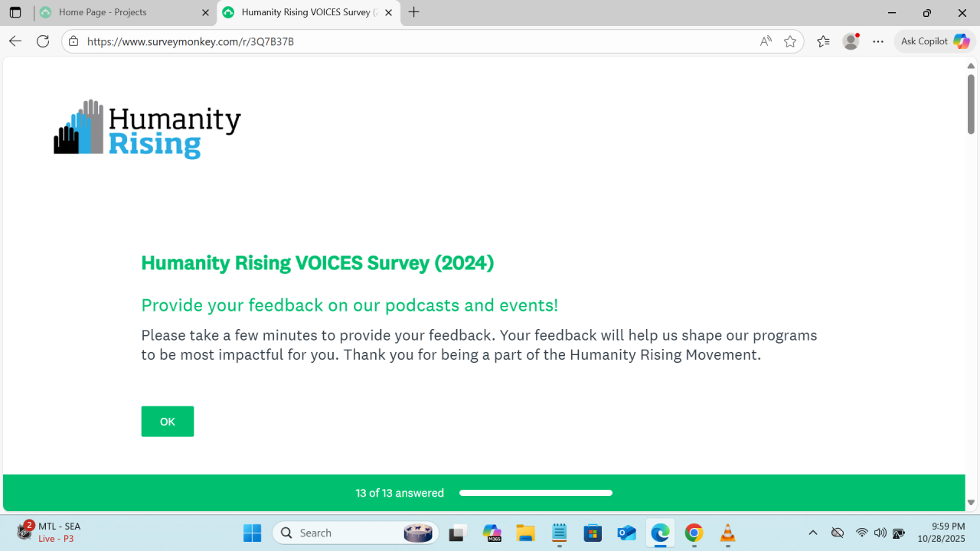Image resolution: width=980 pixels, height=551 pixels.
Task: Click the volume speaker tray icon
Action: pos(880,533)
